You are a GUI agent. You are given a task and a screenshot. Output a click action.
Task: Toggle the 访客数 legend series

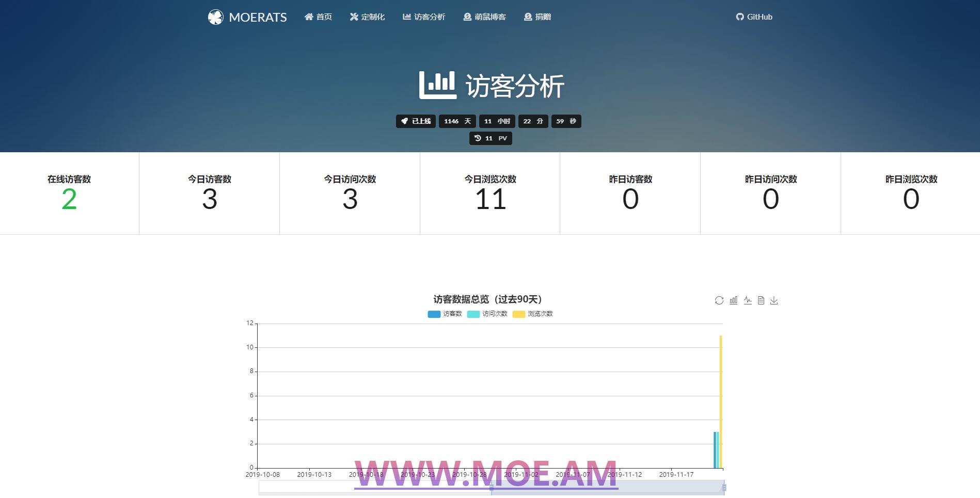[445, 314]
